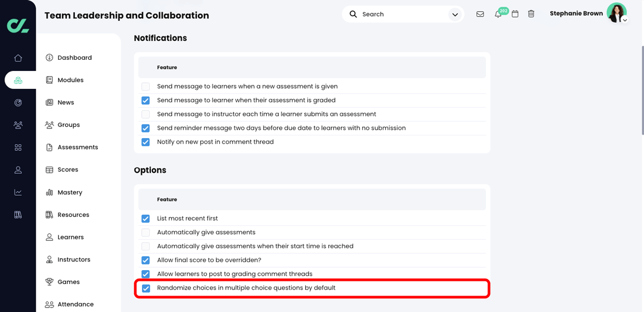Screen dimensions: 644x312
Task: Click the News newspaper icon
Action: coord(49,102)
